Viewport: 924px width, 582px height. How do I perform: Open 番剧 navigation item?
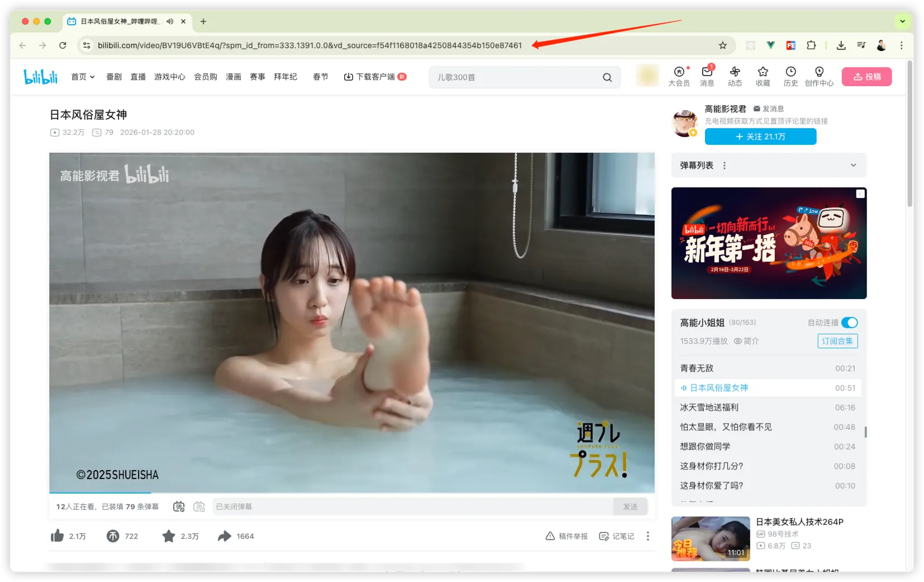[114, 77]
